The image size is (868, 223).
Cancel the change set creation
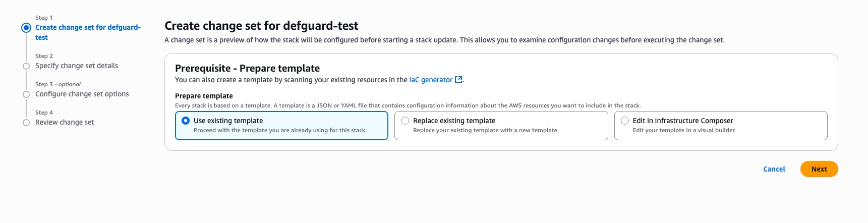pos(774,170)
